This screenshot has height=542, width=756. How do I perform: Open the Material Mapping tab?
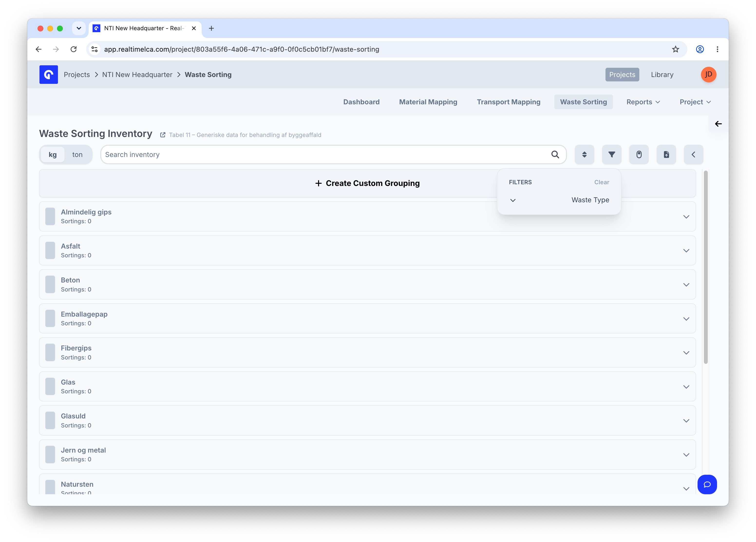428,102
